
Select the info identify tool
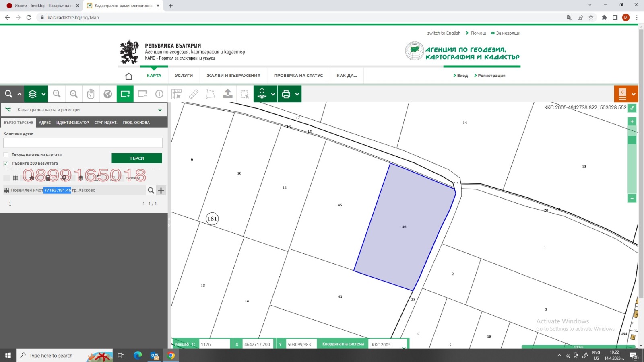[x=159, y=94]
